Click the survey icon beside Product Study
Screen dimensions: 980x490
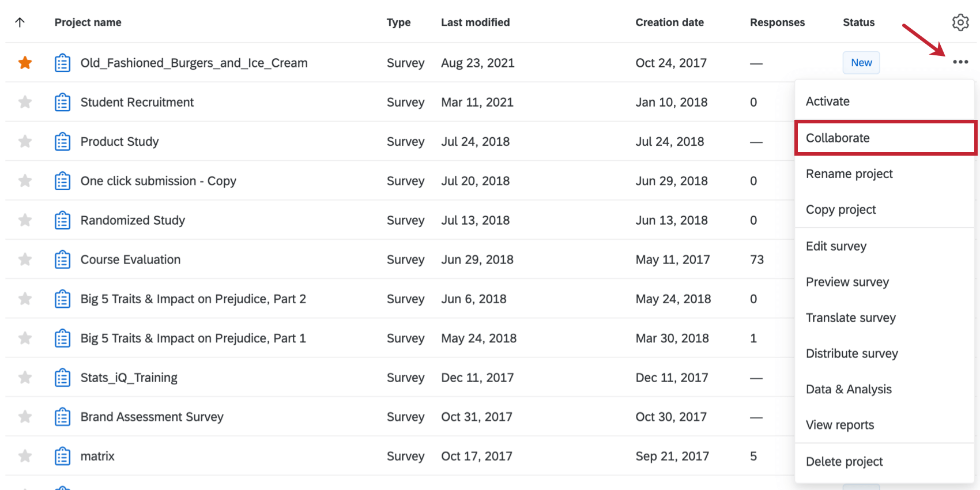pyautogui.click(x=62, y=142)
